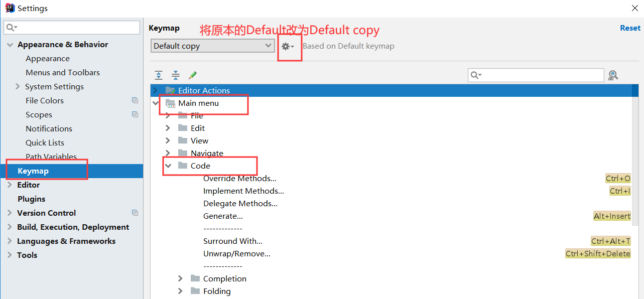The image size is (644, 299).
Task: Click the settings search field
Action: click(72, 27)
